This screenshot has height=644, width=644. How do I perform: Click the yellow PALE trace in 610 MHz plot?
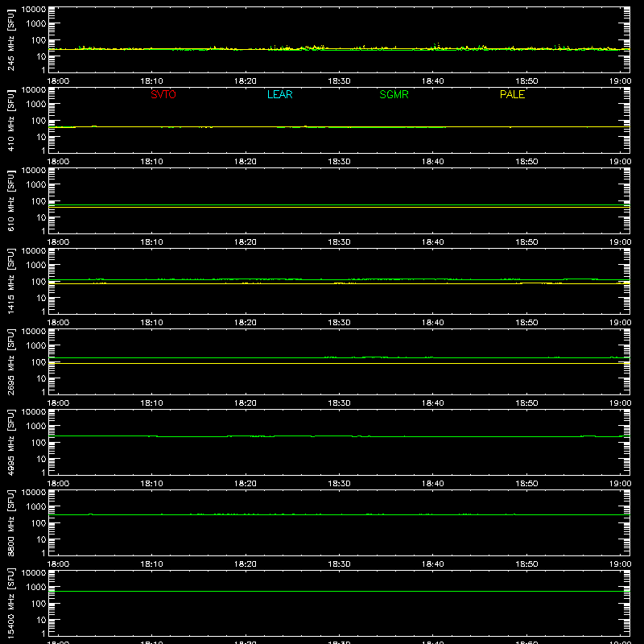[x=339, y=208]
